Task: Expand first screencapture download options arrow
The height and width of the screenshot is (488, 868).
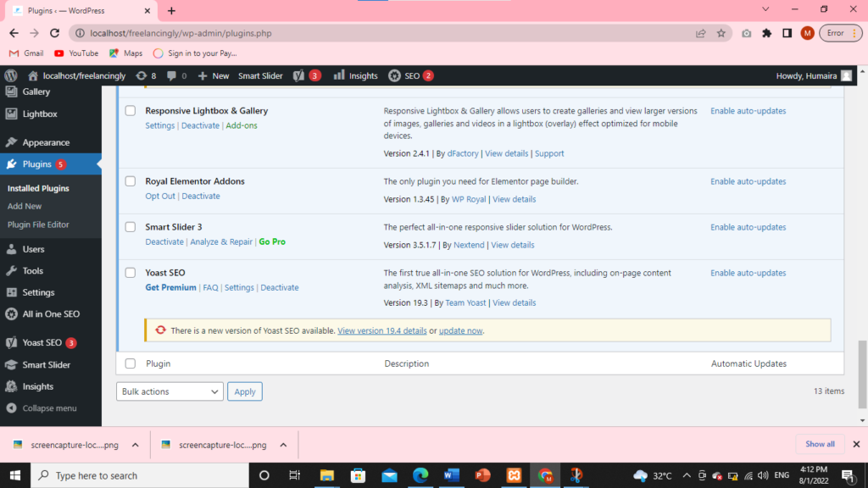Action: [x=135, y=445]
